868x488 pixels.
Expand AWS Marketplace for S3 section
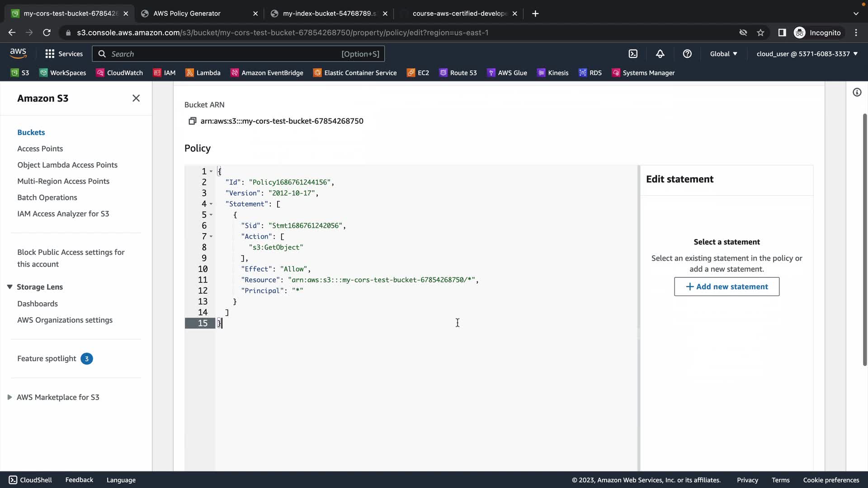coord(9,397)
